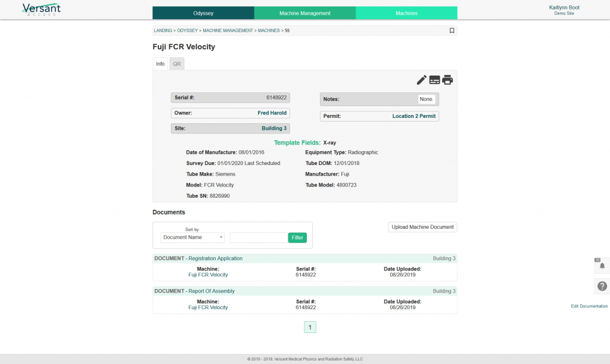The height and width of the screenshot is (364, 610).
Task: Click LANDING breadcrumb link
Action: point(163,30)
